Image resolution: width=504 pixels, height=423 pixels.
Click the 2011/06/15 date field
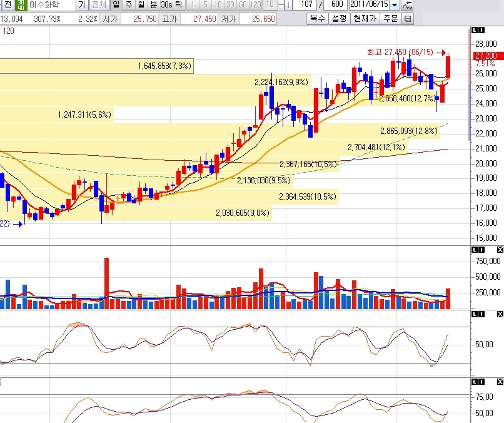(x=370, y=5)
